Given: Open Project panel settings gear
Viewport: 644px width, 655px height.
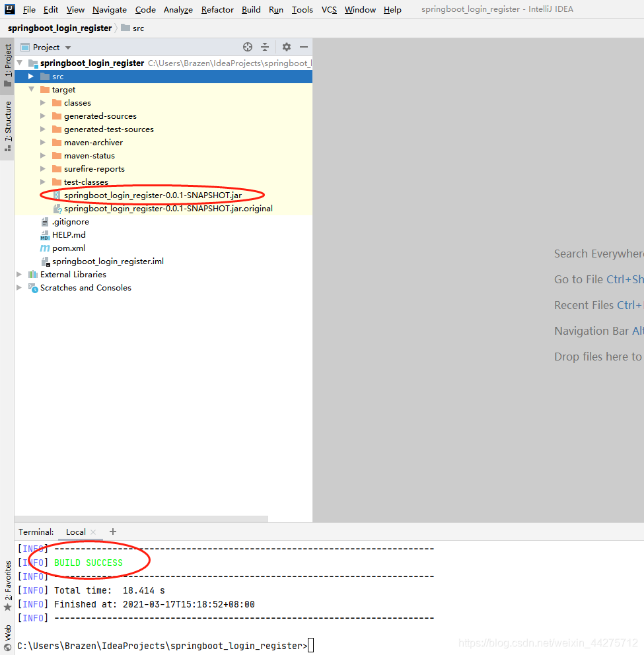Looking at the screenshot, I should click(x=286, y=47).
